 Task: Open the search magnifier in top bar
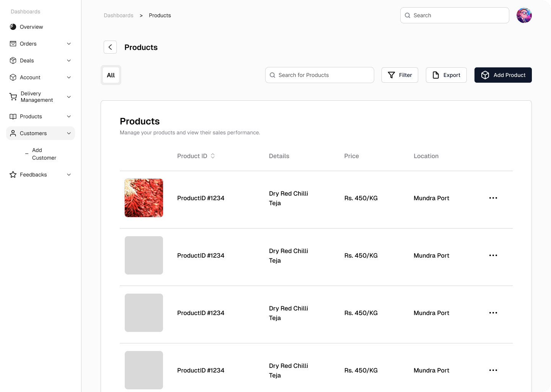(x=408, y=15)
